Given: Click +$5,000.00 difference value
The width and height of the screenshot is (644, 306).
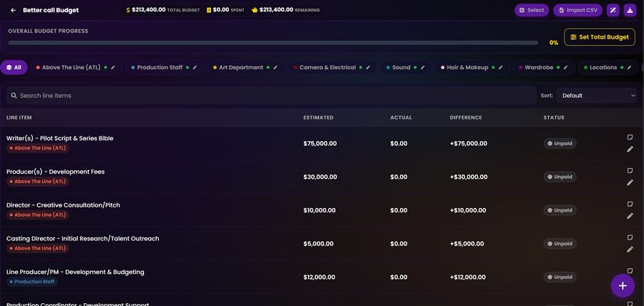Looking at the screenshot, I should pos(467,244).
